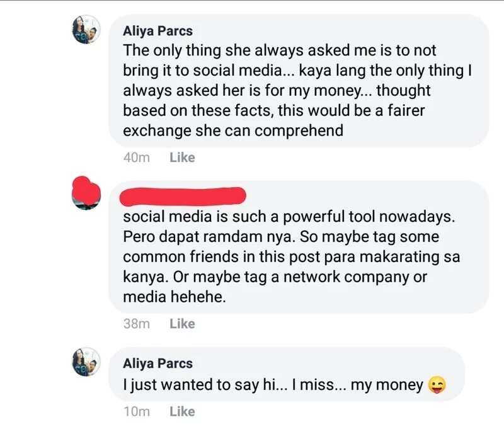This screenshot has width=504, height=424.
Task: Like the comment posted 38m ago
Action: (182, 324)
